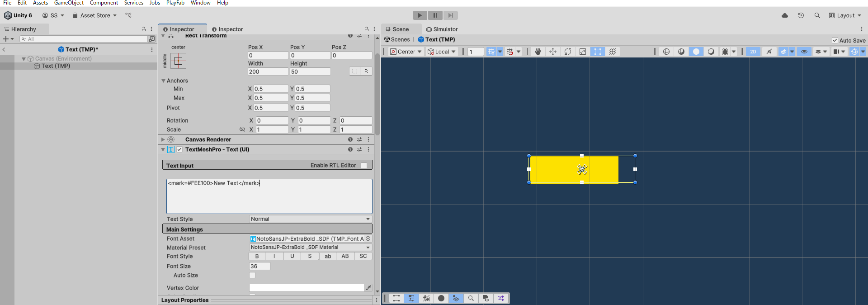Toggle Strikethrough font style
Image resolution: width=868 pixels, height=305 pixels.
(x=310, y=256)
